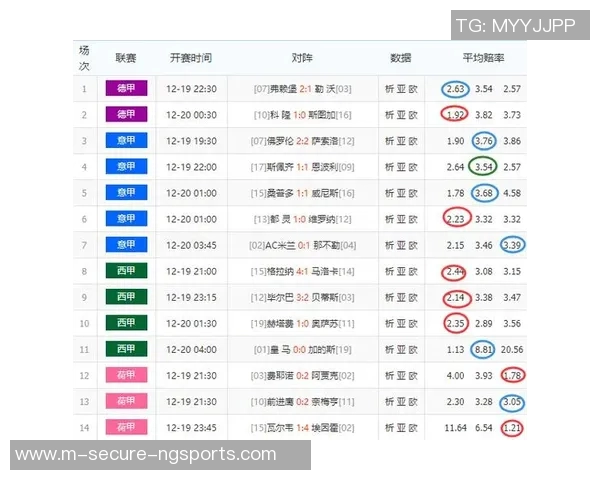
Task: Click the 平均赔率 column header
Action: click(x=483, y=58)
